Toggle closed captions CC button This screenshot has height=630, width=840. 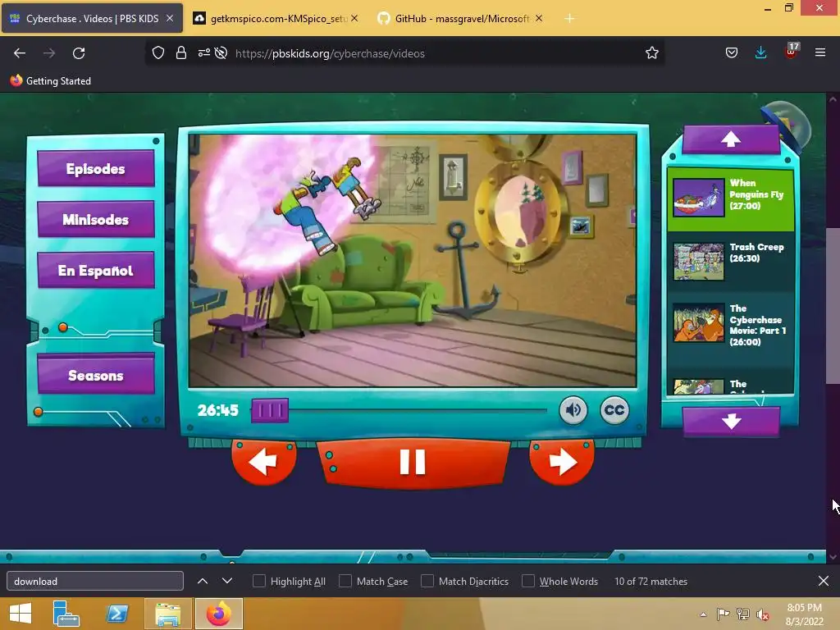[614, 410]
